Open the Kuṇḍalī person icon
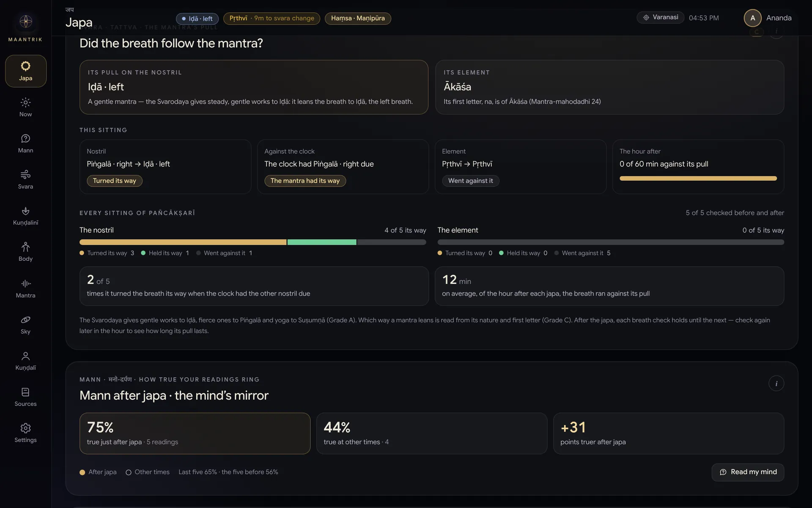Viewport: 812px width, 508px height. point(25,356)
